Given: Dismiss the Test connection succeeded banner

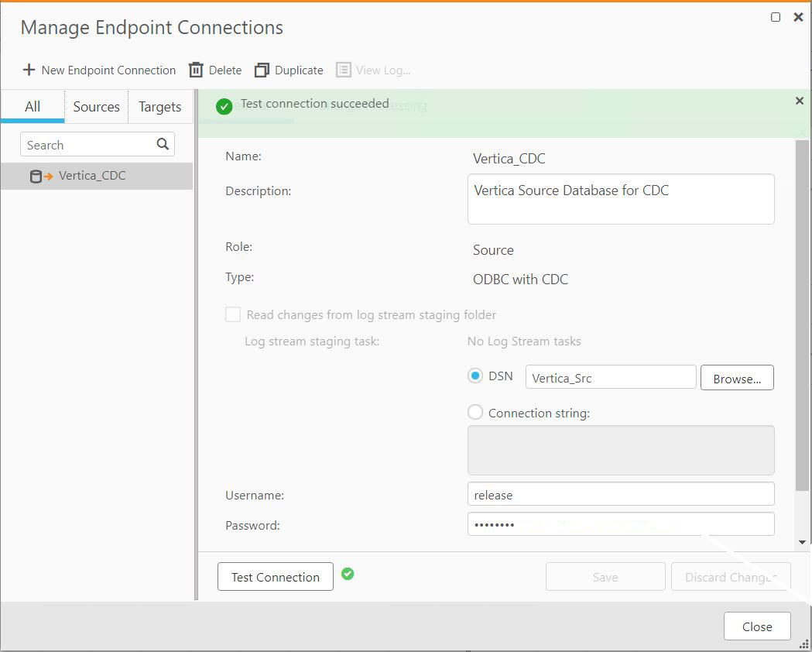Looking at the screenshot, I should [x=799, y=101].
